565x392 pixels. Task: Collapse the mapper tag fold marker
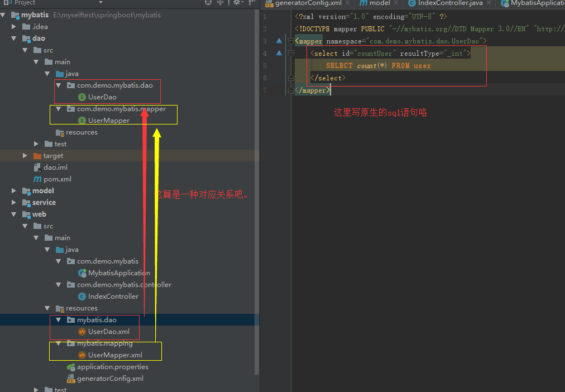pos(291,41)
